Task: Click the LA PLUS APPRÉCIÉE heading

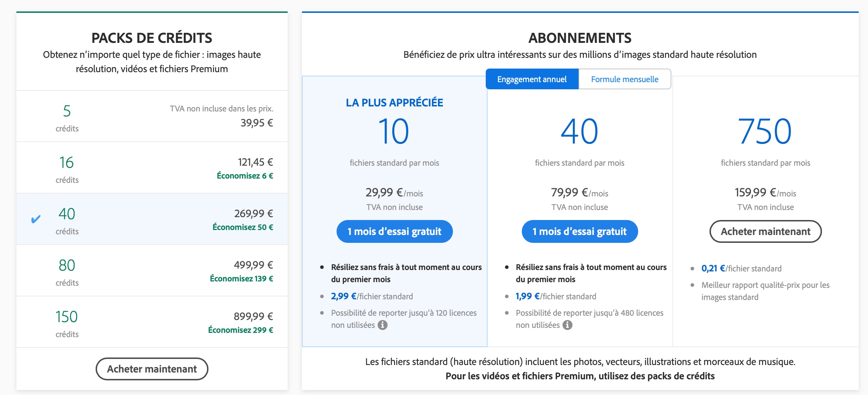Action: coord(394,103)
